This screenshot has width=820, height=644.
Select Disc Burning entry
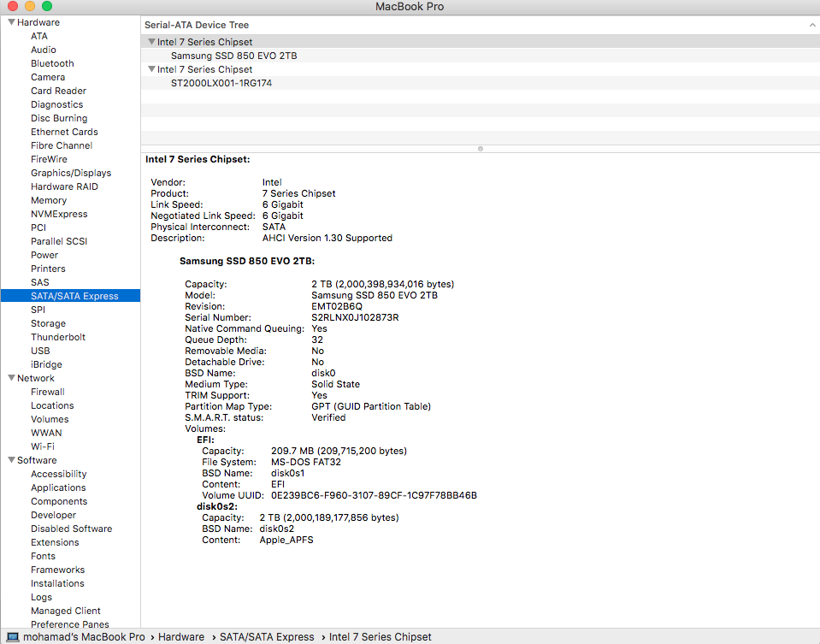(x=59, y=118)
